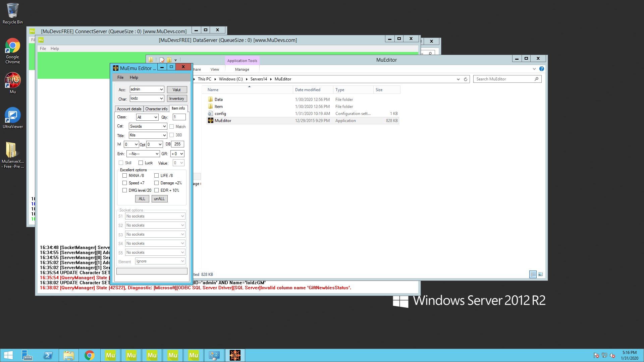Viewport: 644px width, 362px height.
Task: Click the muted volume tray icon
Action: click(612, 355)
